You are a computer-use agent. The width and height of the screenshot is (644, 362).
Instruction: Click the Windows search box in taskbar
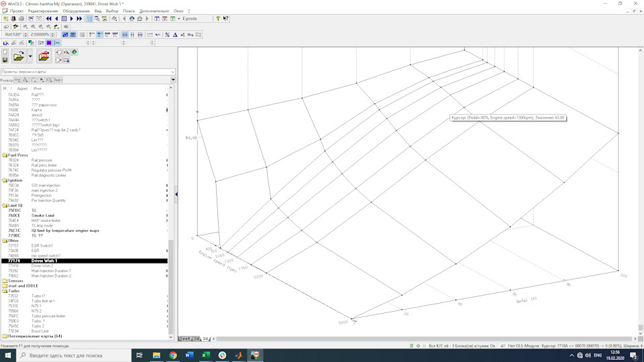pyautogui.click(x=74, y=355)
